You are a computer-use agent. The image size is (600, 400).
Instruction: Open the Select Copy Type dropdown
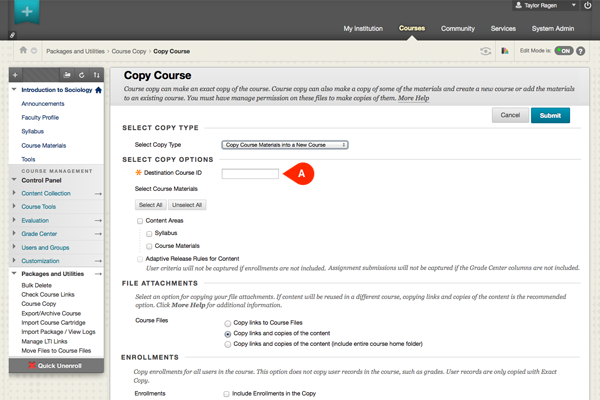[284, 145]
